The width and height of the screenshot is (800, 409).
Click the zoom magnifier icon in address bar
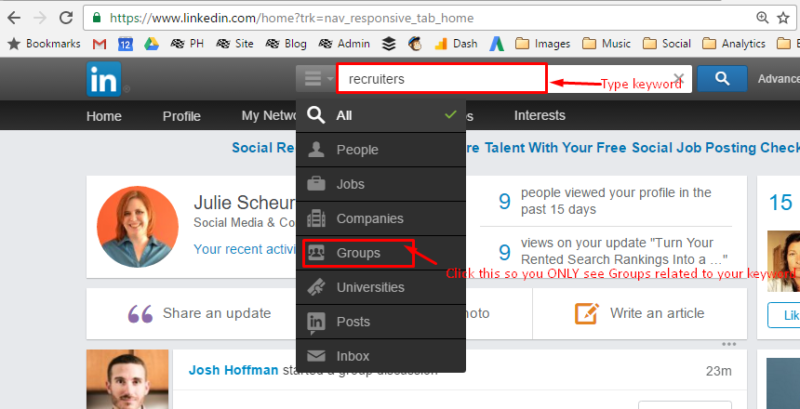point(762,18)
